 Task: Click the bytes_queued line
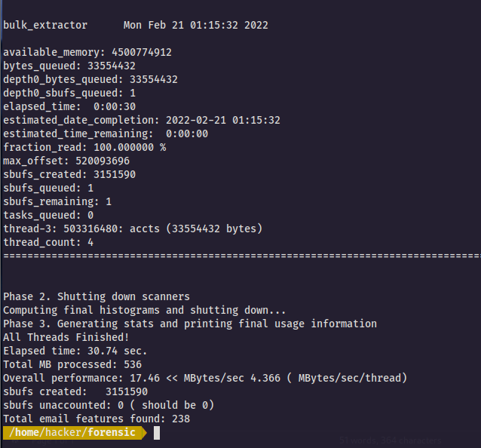(69, 66)
